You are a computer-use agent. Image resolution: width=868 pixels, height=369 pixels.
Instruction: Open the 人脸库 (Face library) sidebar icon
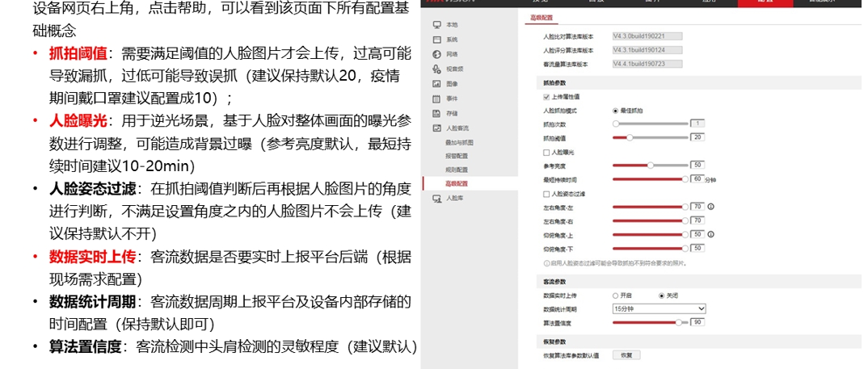coord(436,198)
